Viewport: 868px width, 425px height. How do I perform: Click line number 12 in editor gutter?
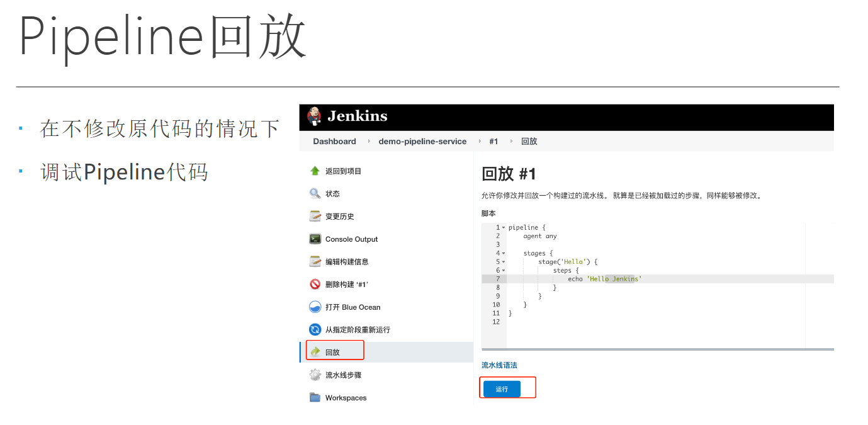[x=496, y=322]
